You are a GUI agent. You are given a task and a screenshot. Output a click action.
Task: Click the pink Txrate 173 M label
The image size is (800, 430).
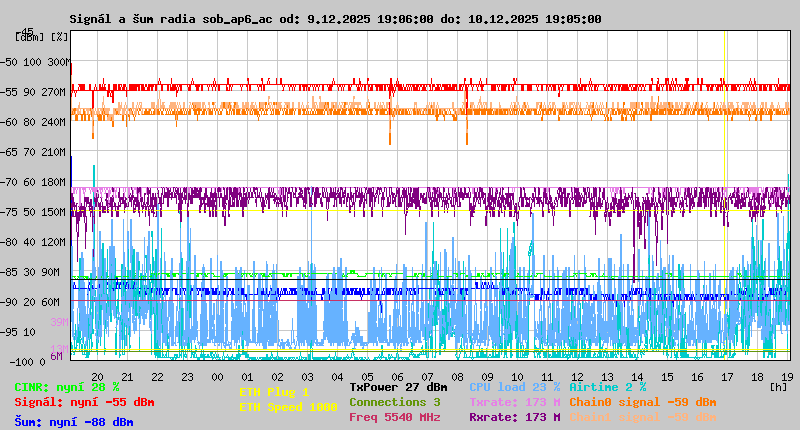tap(514, 402)
